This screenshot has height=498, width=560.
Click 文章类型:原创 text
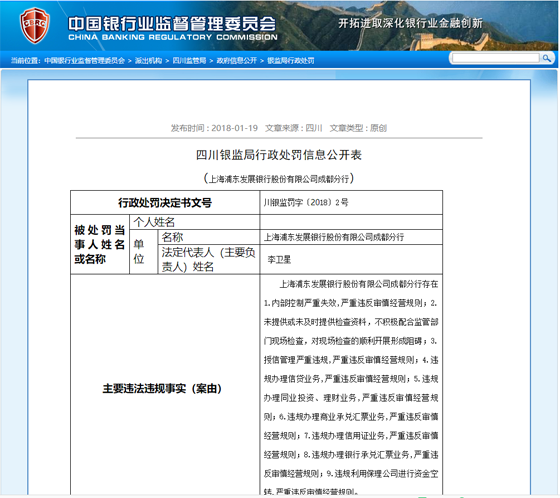click(x=358, y=128)
